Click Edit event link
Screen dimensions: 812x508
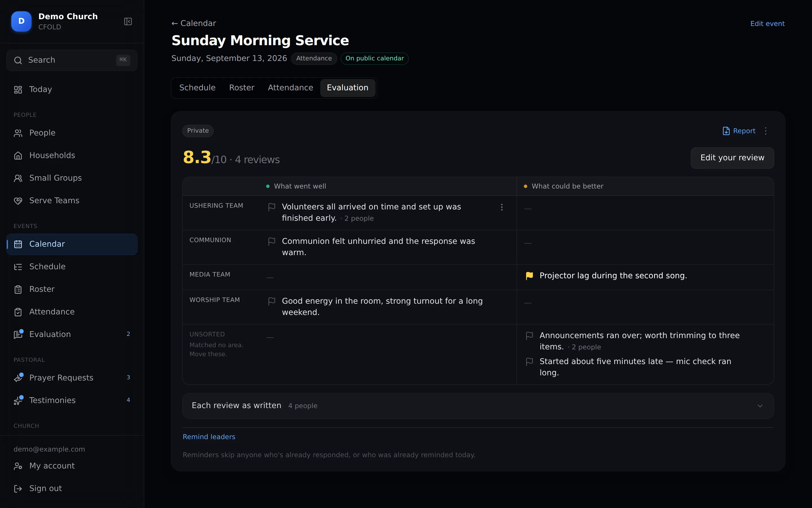767,23
